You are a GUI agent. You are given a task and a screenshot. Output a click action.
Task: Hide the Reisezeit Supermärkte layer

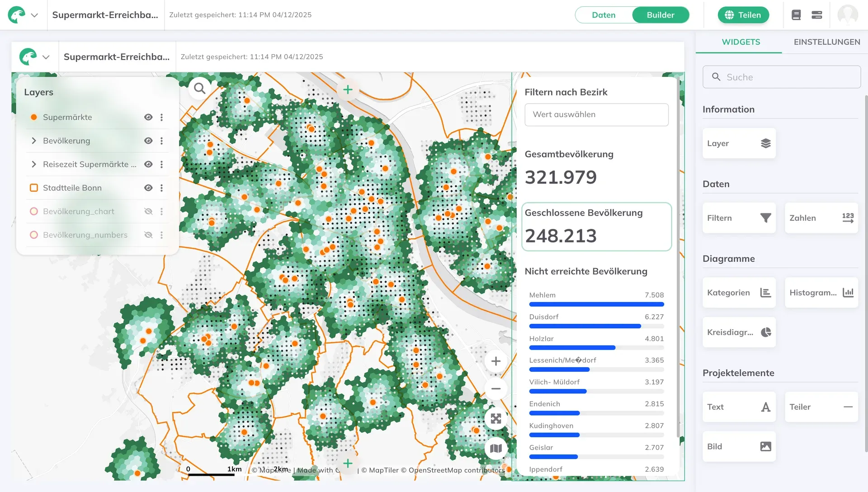tap(148, 164)
